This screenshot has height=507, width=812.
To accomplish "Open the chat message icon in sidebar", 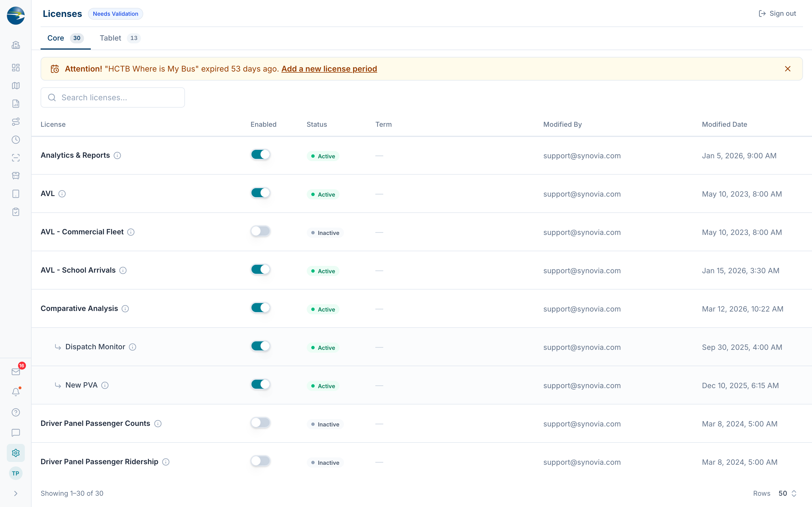I will coord(16,433).
